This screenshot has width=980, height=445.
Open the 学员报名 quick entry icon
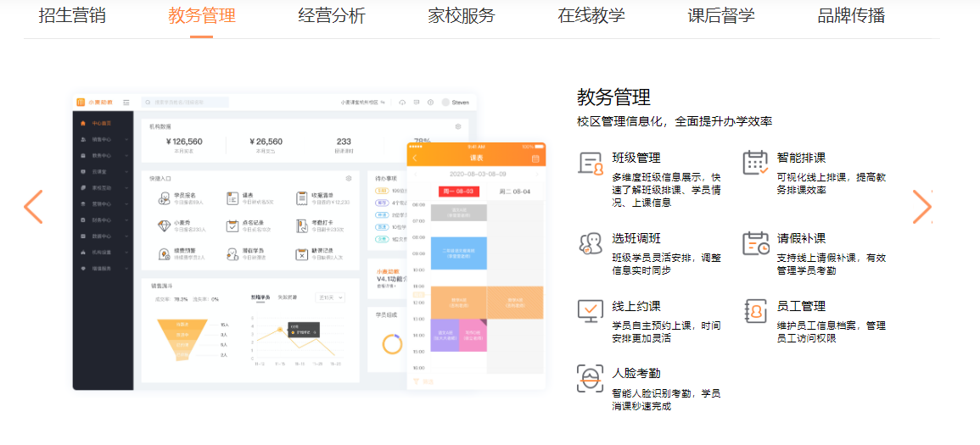(164, 198)
